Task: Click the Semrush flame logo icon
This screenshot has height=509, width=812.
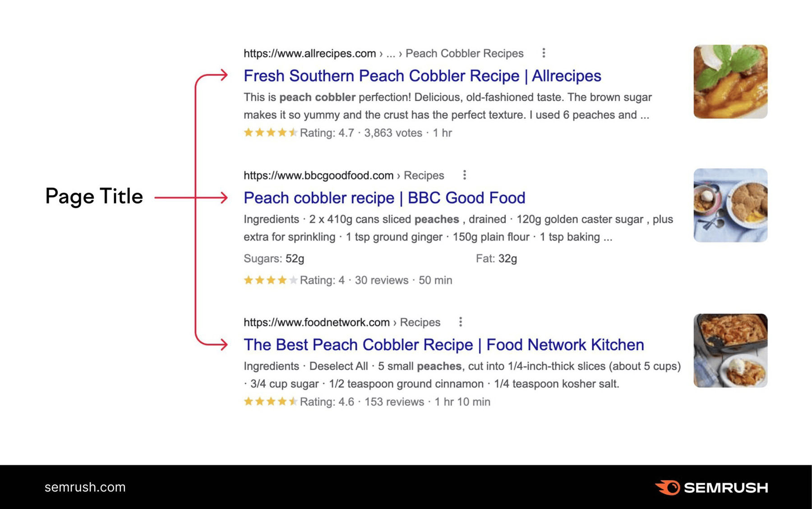Action: (669, 487)
